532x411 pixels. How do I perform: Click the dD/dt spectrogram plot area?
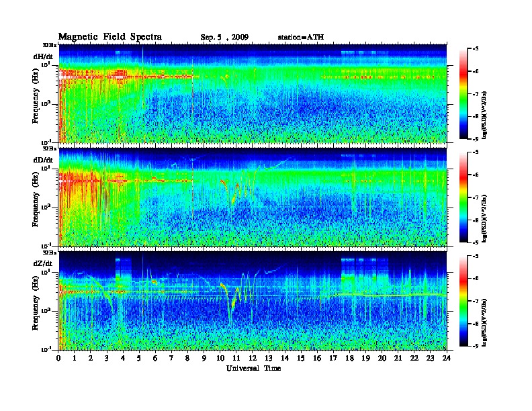(253, 197)
